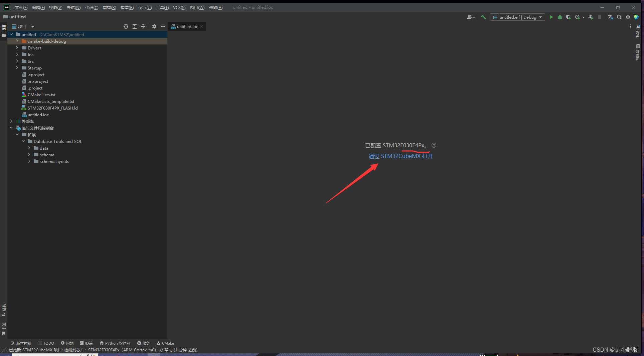
Task: Select opened file crosshair icon in project panel
Action: pos(126,26)
